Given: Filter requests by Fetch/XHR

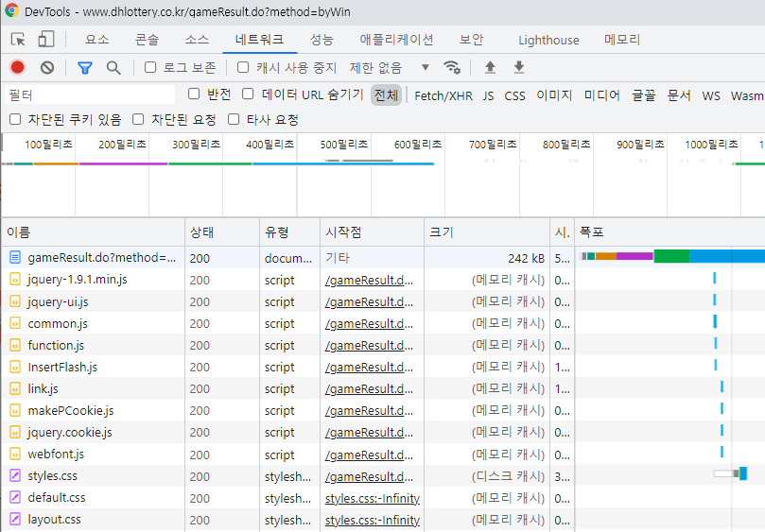Looking at the screenshot, I should point(443,95).
